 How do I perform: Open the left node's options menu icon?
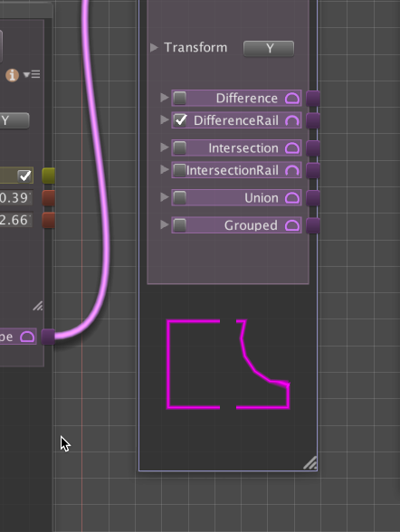point(32,74)
